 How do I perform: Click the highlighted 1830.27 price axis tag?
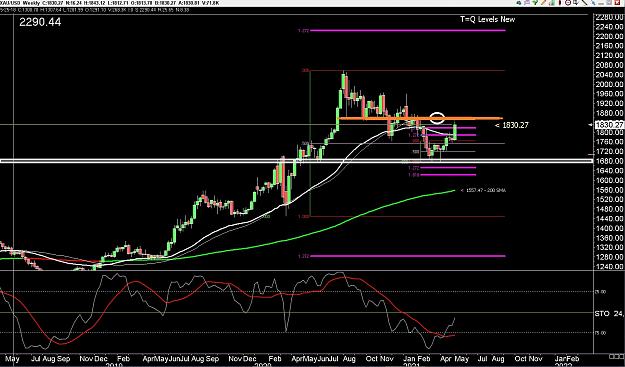pyautogui.click(x=609, y=125)
